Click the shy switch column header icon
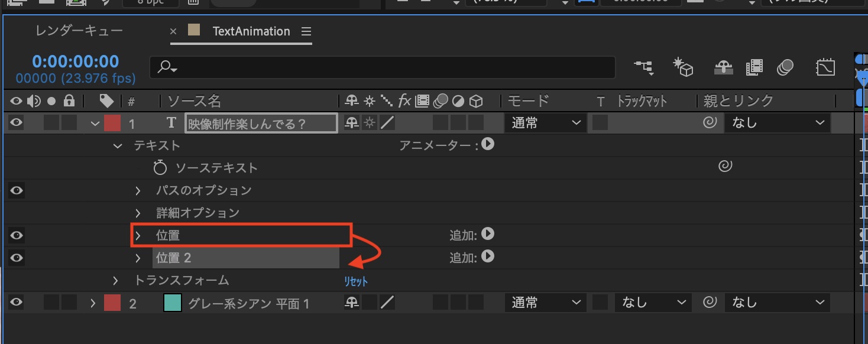This screenshot has width=868, height=344. pyautogui.click(x=352, y=101)
